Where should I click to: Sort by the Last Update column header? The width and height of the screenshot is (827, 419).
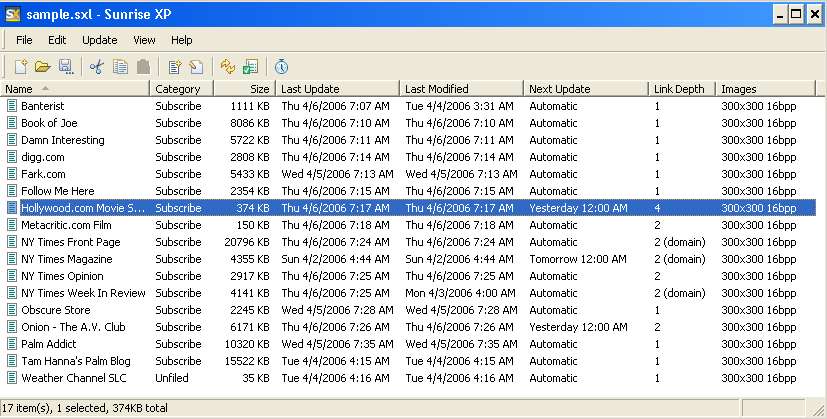(x=338, y=89)
